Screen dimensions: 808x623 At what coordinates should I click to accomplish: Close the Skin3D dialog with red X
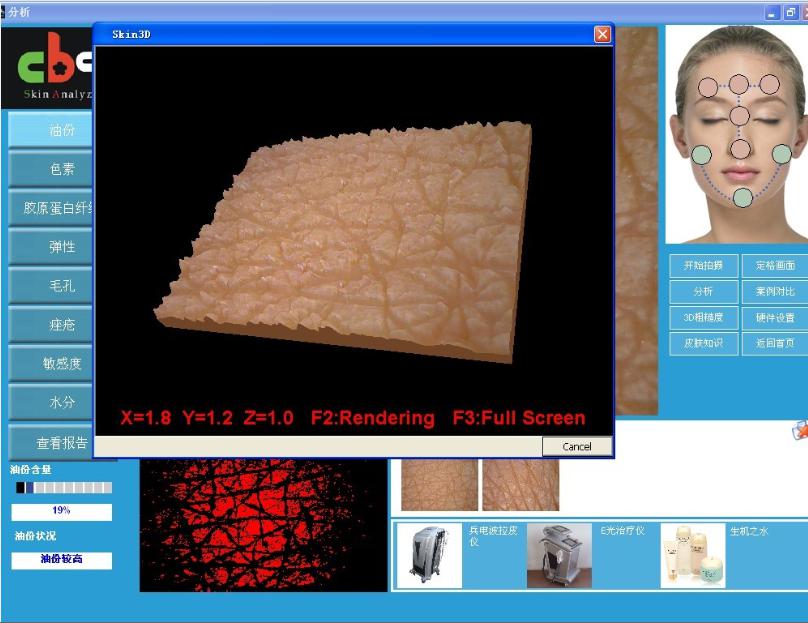[x=602, y=34]
